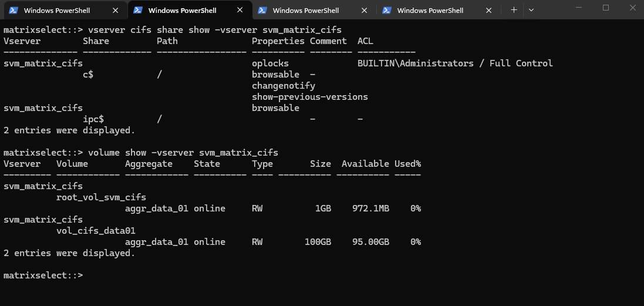Switch to the first Windows PowerShell tab label

57,10
